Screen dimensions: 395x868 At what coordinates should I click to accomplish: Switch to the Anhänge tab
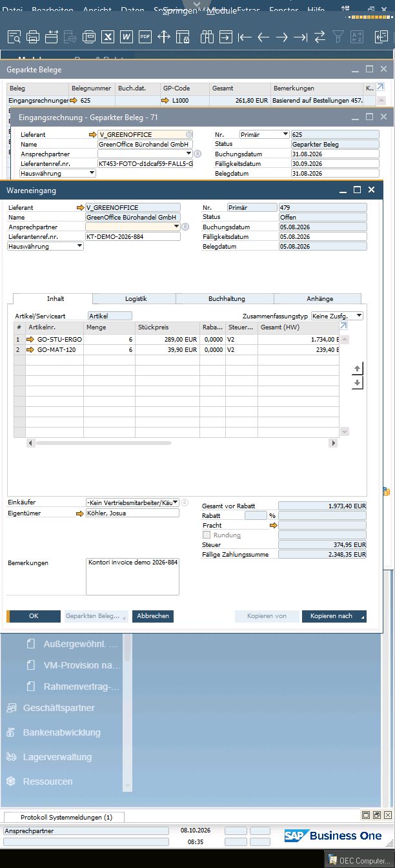[x=320, y=298]
